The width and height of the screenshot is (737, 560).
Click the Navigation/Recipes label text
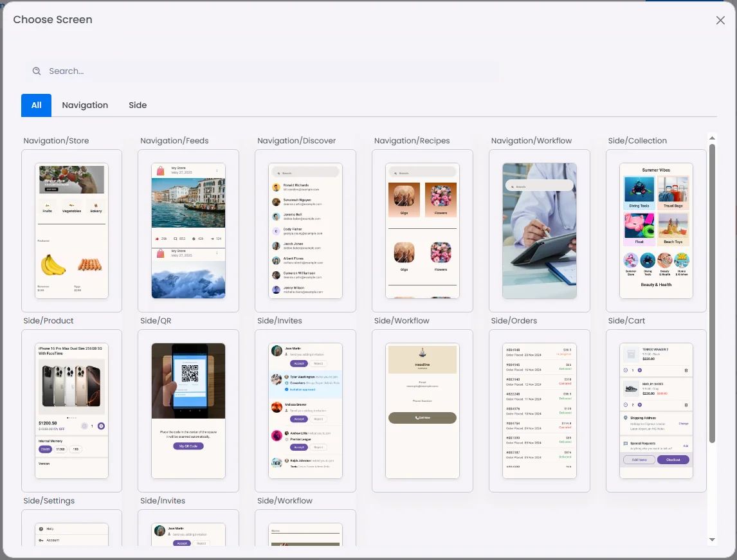tap(412, 140)
